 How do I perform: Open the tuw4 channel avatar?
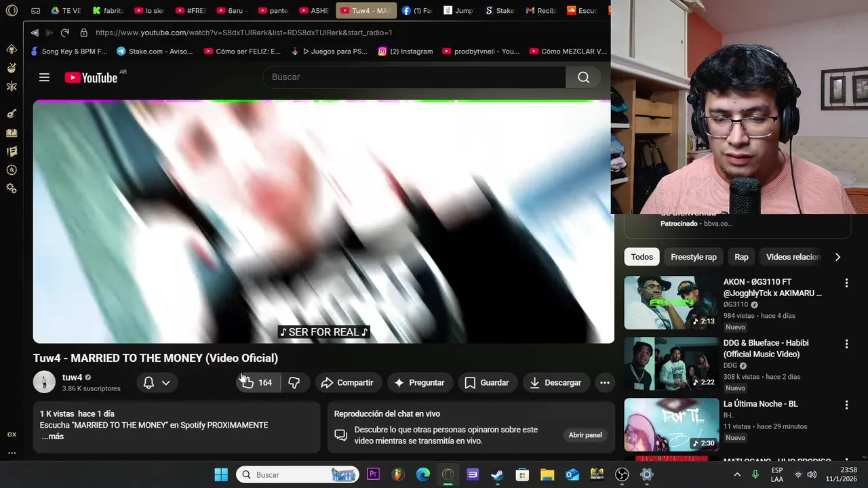point(44,382)
